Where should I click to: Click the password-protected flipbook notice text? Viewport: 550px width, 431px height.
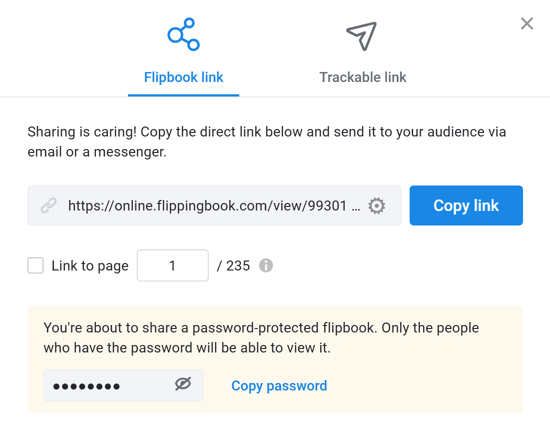(x=261, y=338)
